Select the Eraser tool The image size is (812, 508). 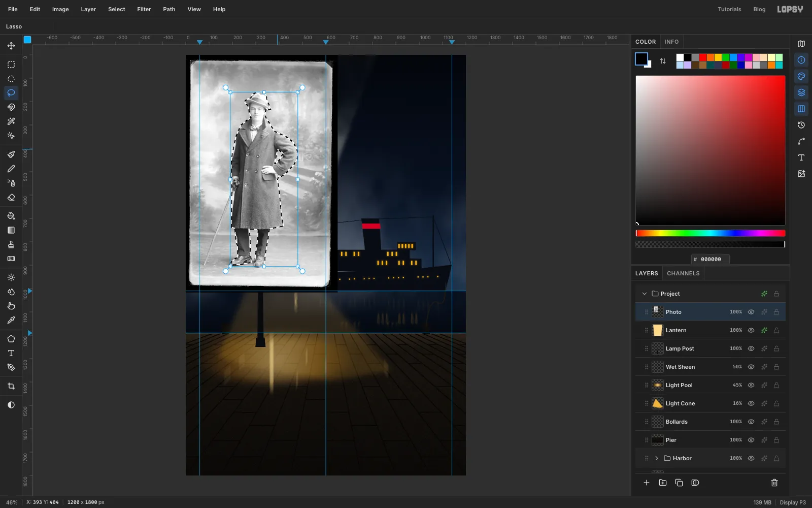11,197
